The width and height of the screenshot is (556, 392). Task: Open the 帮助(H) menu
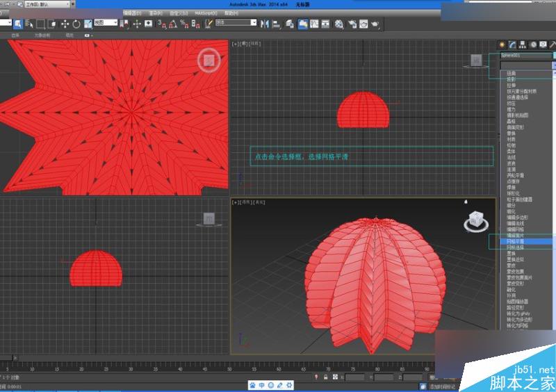pyautogui.click(x=231, y=13)
